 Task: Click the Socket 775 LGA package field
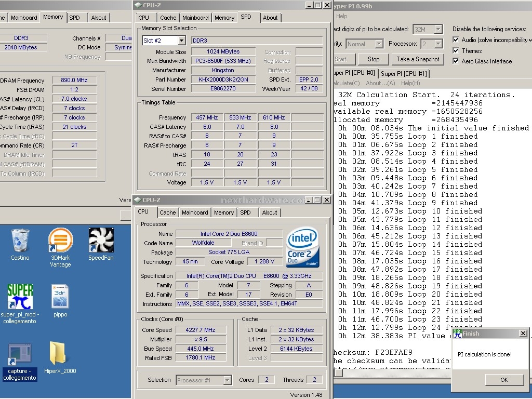[x=229, y=252]
